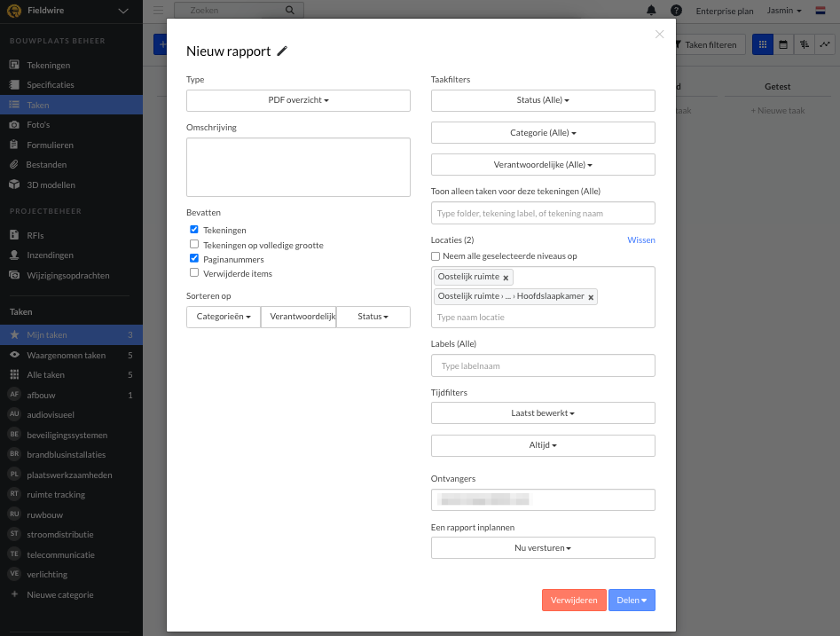Open the PDF overzicht type dropdown
Viewport: 840px width, 636px height.
pos(298,101)
